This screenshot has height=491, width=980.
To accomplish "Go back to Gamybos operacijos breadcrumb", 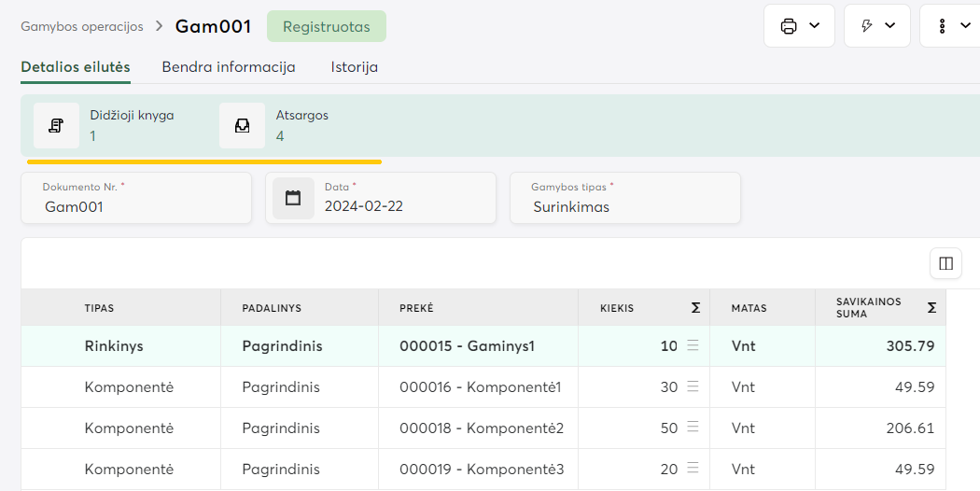I will pos(82,26).
